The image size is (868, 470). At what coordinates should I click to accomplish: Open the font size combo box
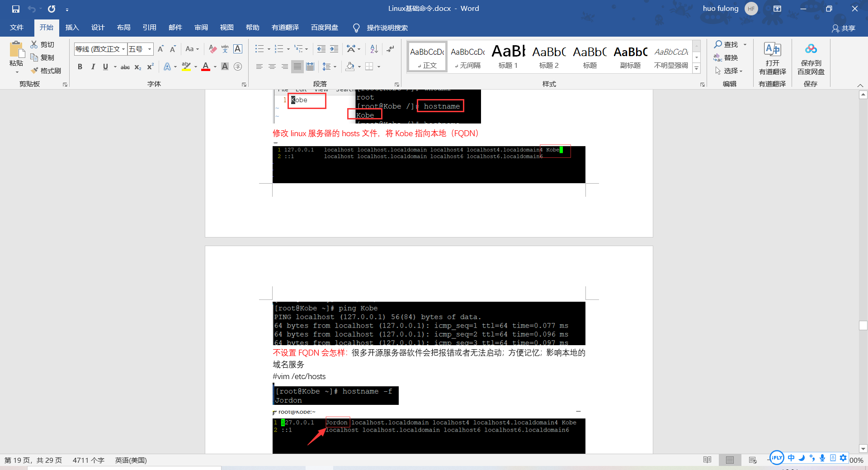(140, 49)
